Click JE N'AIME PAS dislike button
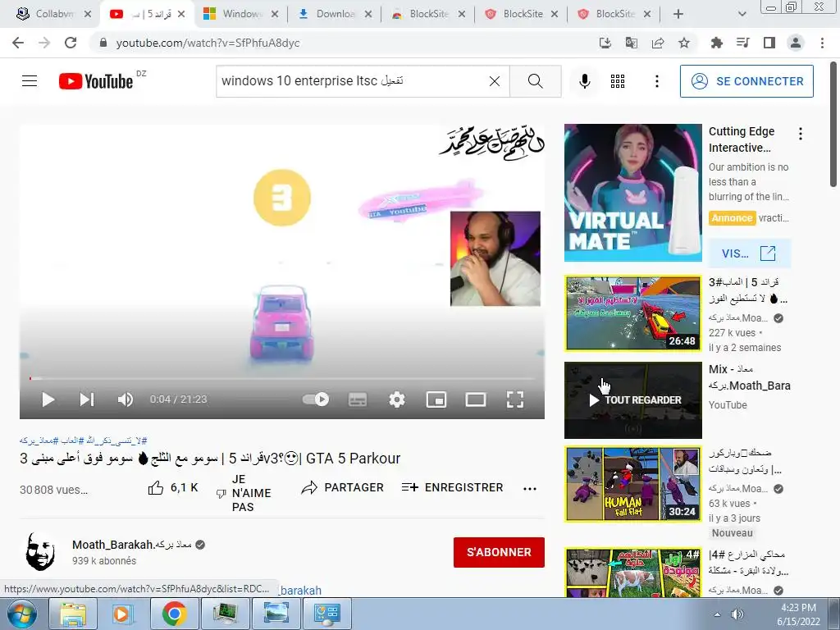This screenshot has width=840, height=630. (244, 493)
